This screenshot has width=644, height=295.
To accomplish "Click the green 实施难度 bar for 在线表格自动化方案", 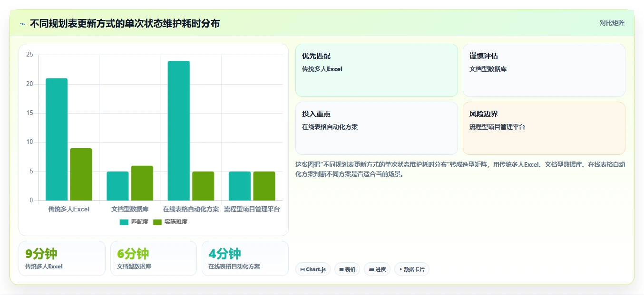I will (x=203, y=186).
